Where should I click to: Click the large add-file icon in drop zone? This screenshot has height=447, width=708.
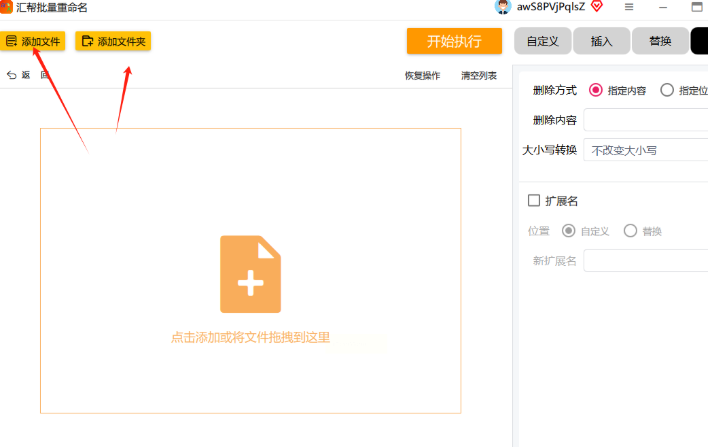(x=250, y=274)
